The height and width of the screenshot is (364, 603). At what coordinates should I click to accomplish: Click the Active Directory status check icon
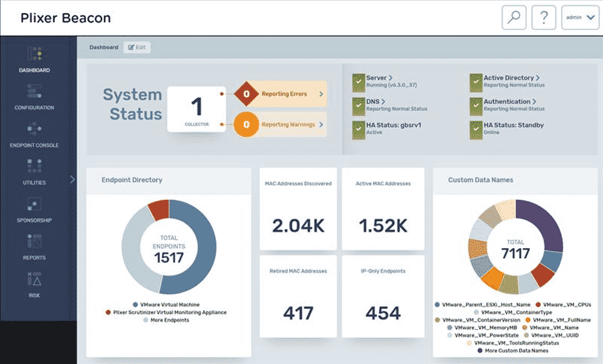[x=476, y=82]
